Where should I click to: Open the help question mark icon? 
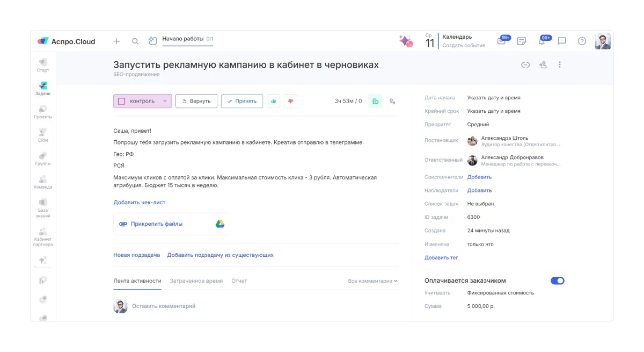tap(582, 41)
